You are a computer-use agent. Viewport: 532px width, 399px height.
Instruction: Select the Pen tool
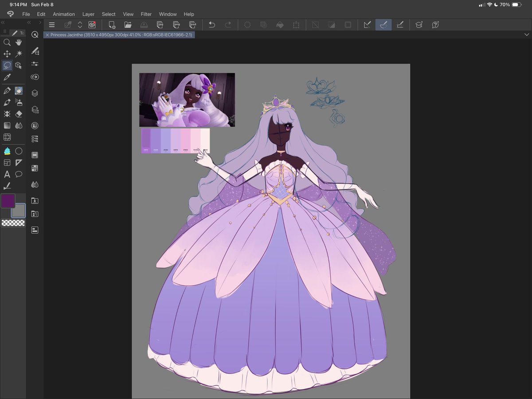coord(7,90)
